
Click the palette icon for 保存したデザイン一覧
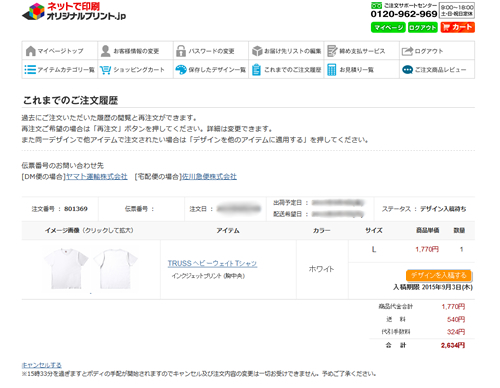[181, 70]
